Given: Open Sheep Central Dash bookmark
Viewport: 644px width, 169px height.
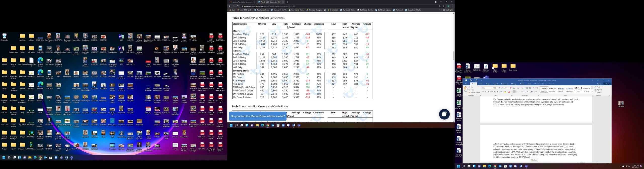Looking at the screenshot, I should pos(413,10).
